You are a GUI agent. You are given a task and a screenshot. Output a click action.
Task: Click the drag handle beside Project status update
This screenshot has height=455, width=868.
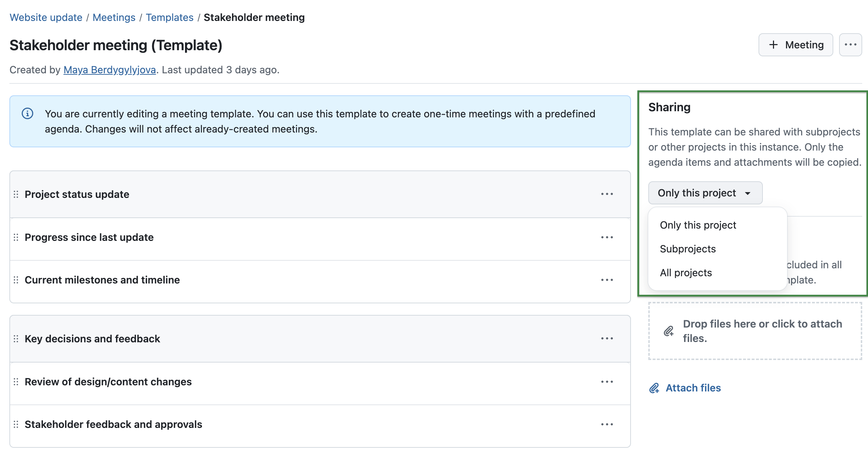[15, 194]
